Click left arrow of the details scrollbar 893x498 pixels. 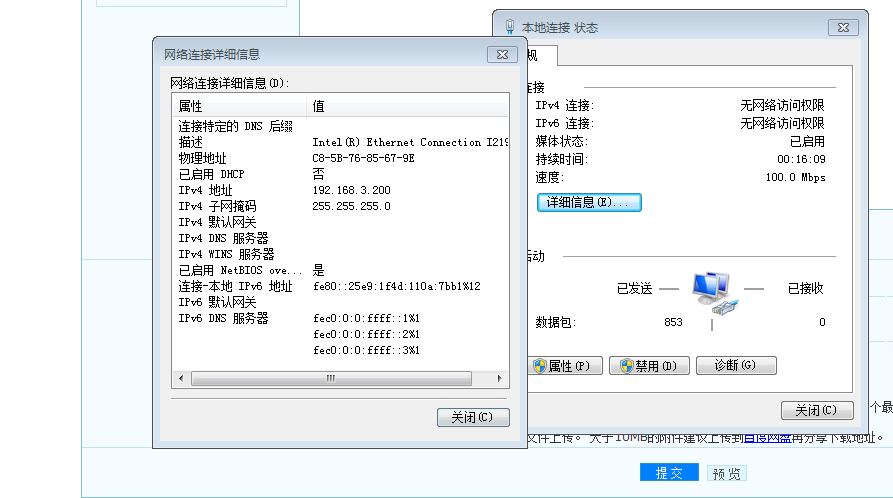pyautogui.click(x=180, y=379)
